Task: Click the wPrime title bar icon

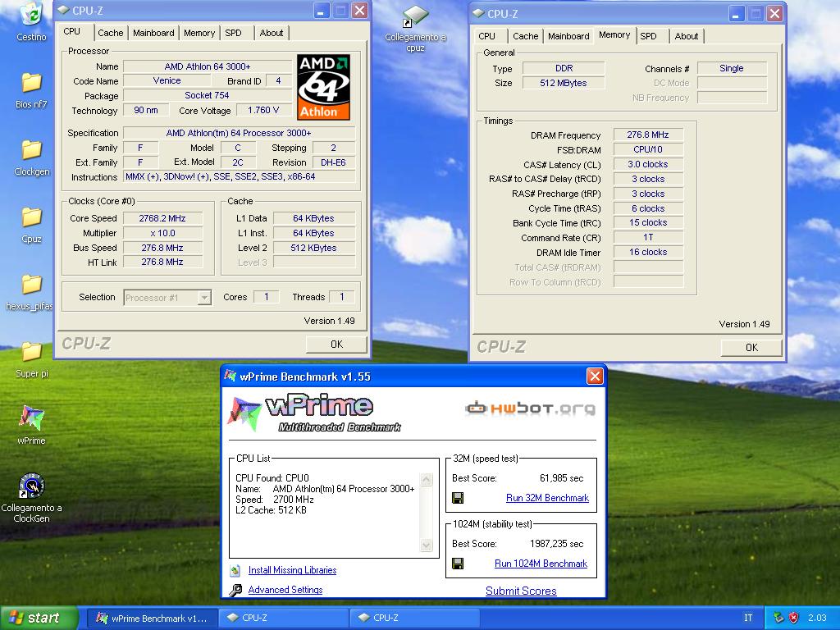Action: 231,376
